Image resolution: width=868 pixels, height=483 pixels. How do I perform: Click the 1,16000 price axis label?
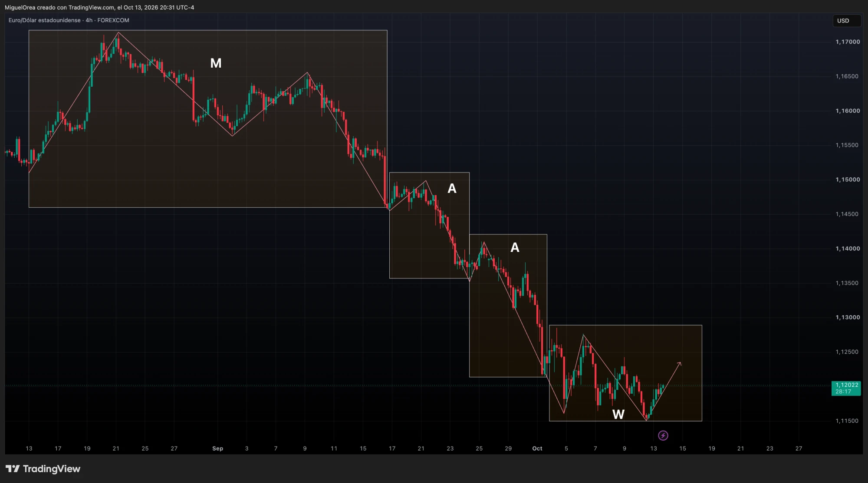click(x=848, y=111)
